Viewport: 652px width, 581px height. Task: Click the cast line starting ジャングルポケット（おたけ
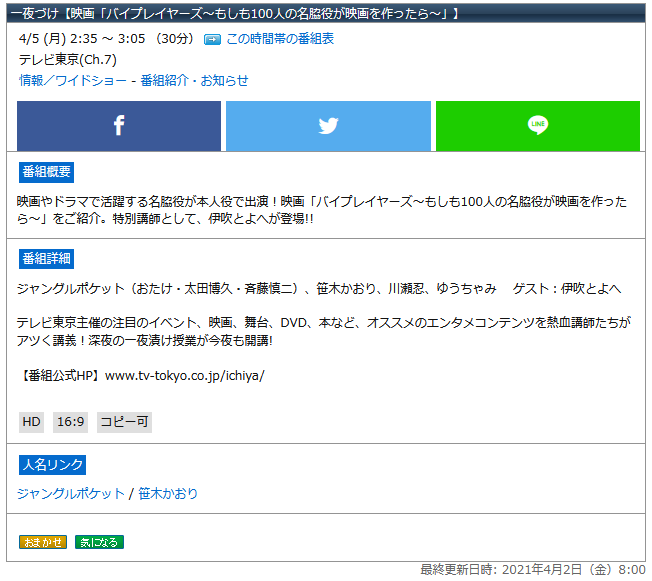(x=319, y=288)
